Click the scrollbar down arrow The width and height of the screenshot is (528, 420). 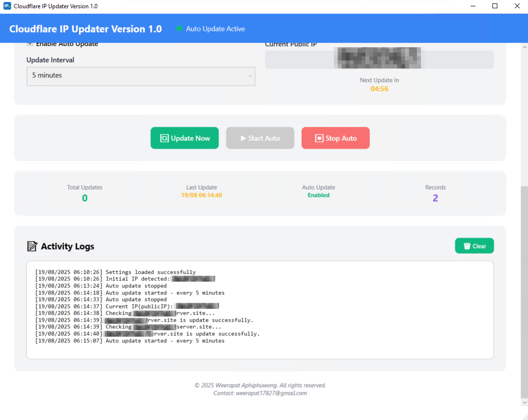524,402
